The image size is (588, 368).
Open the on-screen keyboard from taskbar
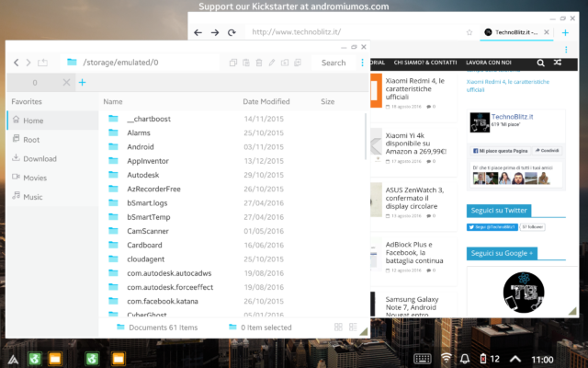pyautogui.click(x=424, y=358)
